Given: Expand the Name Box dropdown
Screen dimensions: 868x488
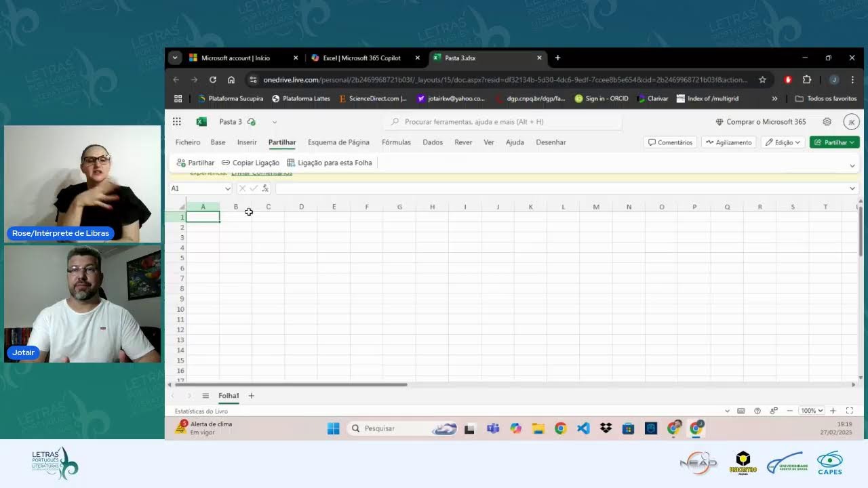Looking at the screenshot, I should pyautogui.click(x=227, y=188).
